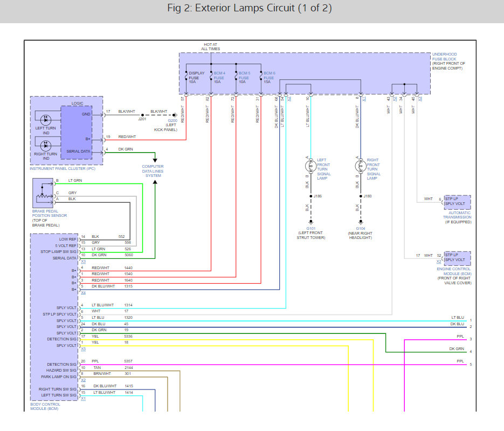The image size is (504, 431).
Task: Click the 'HOT AT ALL TIMES' label
Action: coord(211,46)
